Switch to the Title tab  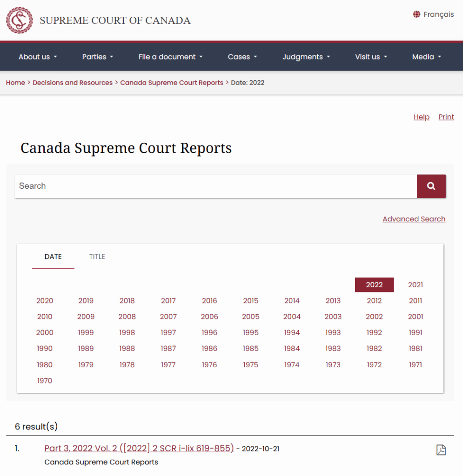click(97, 257)
